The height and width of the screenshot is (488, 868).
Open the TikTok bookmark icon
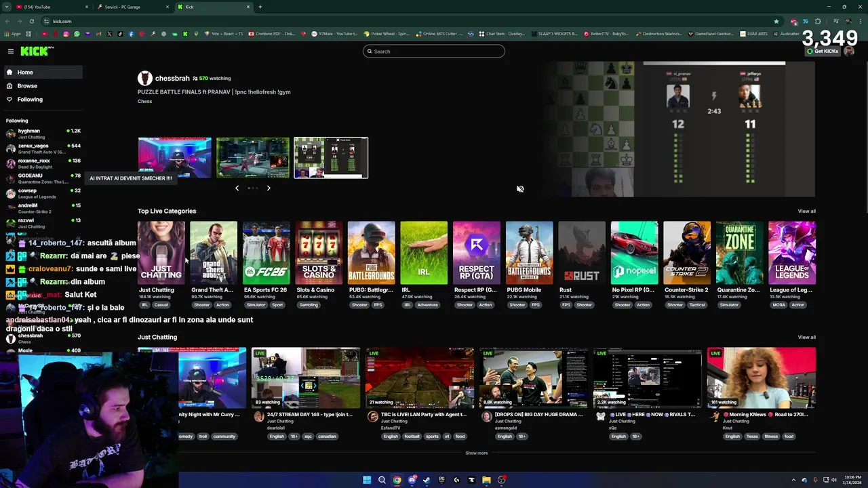point(120,34)
